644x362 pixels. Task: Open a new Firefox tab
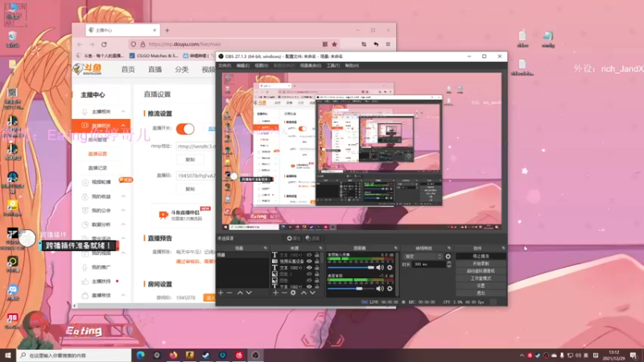pyautogui.click(x=167, y=31)
